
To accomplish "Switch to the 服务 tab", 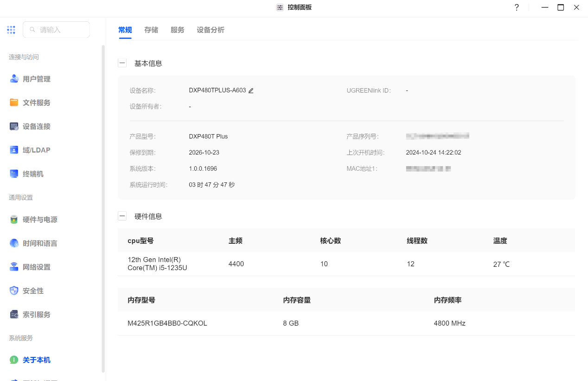I will (x=177, y=30).
